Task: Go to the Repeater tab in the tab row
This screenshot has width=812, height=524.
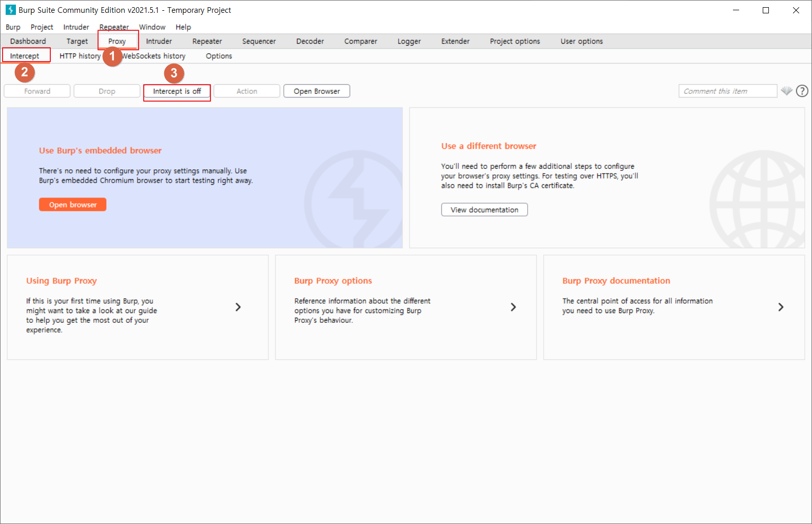Action: coord(207,41)
